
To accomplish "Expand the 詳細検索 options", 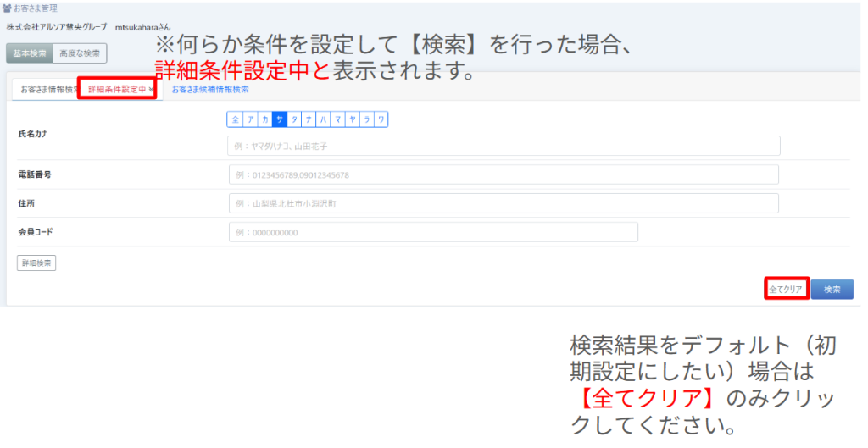I will [x=36, y=263].
